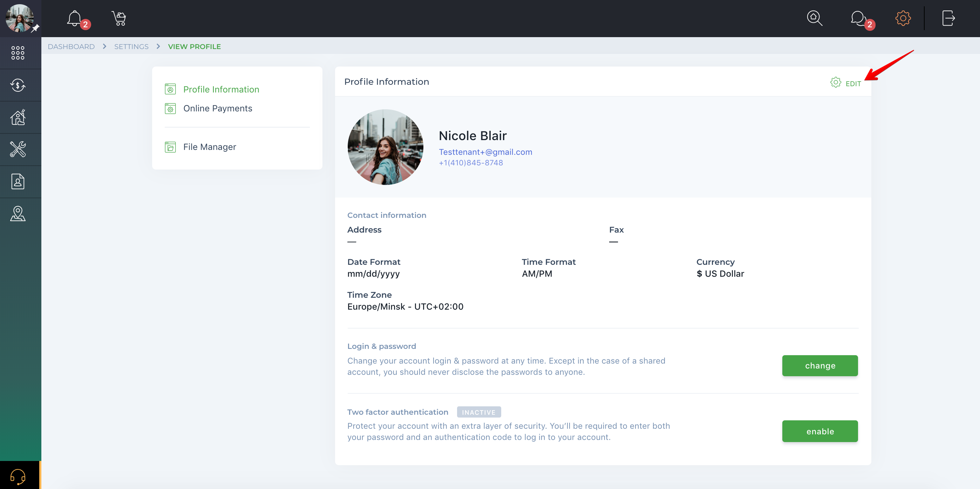
Task: Go to DASHBOARD breadcrumb
Action: click(71, 46)
